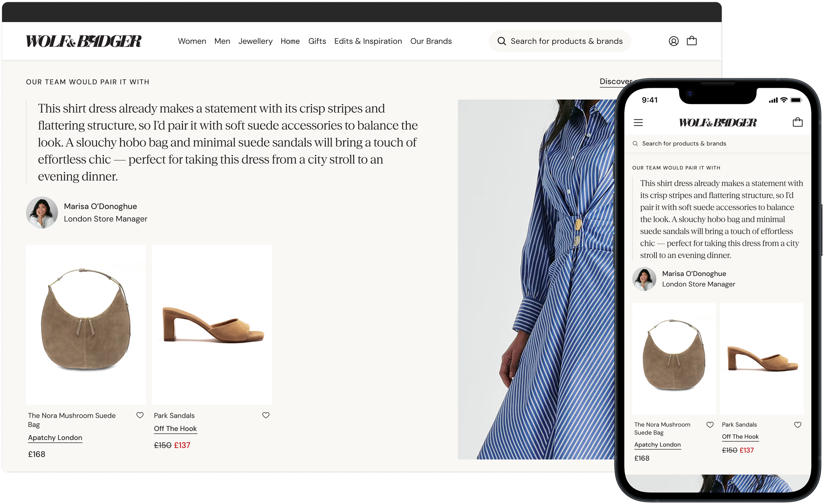Toggle wishlist heart for desktop Park Sandals

tap(266, 415)
